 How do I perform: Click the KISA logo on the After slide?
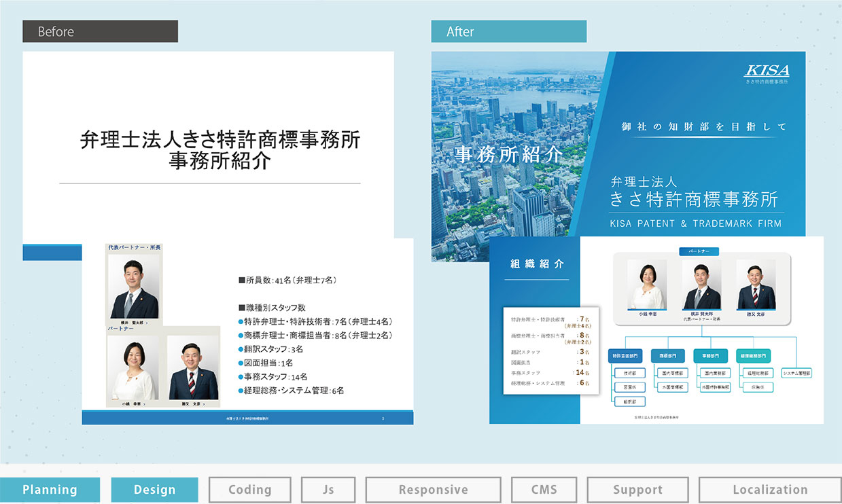click(767, 71)
